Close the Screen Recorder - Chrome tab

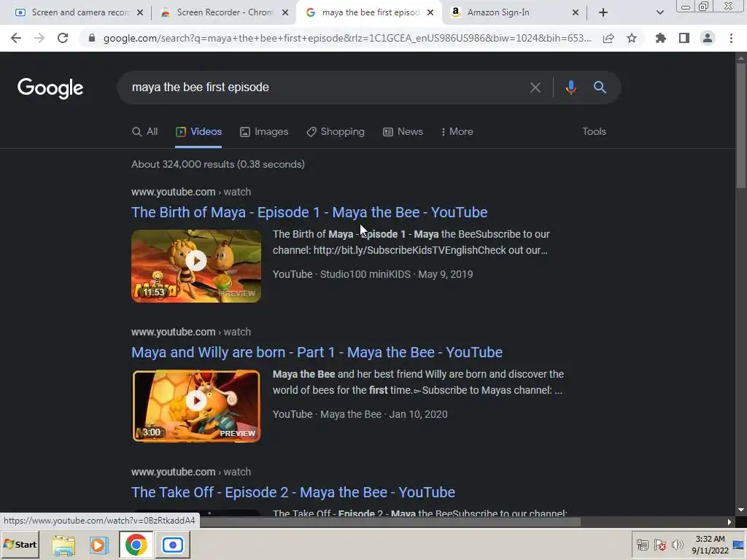coord(285,13)
